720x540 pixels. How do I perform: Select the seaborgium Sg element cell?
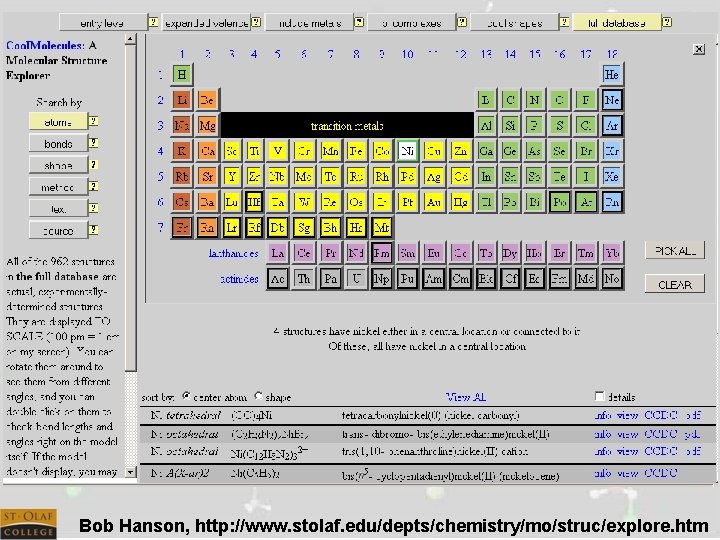304,228
